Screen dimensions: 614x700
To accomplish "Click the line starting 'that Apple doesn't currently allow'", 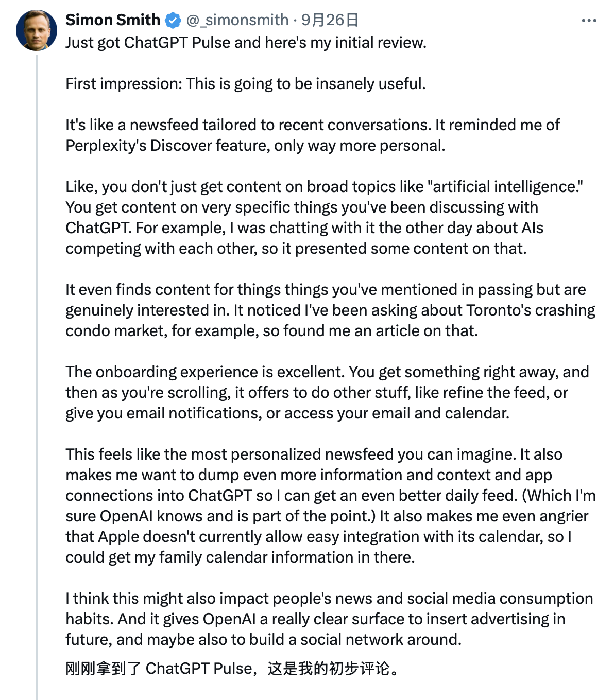I will point(318,536).
